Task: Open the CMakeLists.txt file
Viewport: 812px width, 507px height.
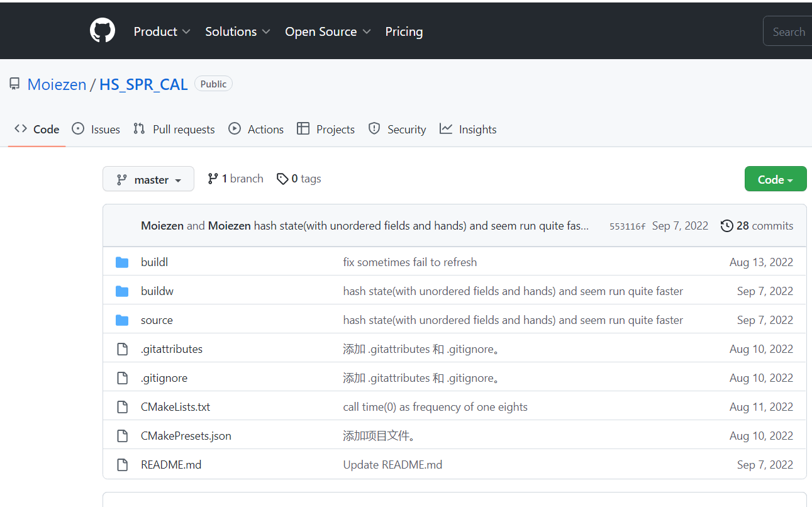Action: (x=175, y=407)
